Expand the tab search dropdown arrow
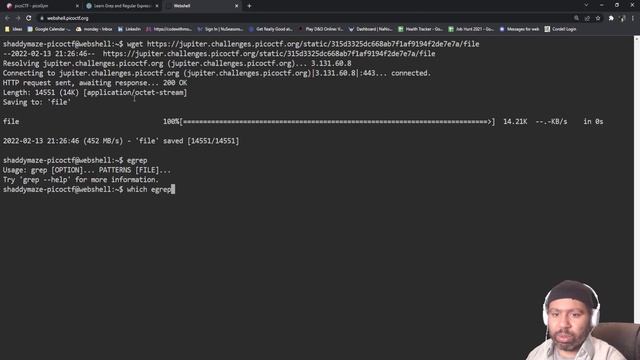Viewport: 640px width, 360px height. point(586,5)
